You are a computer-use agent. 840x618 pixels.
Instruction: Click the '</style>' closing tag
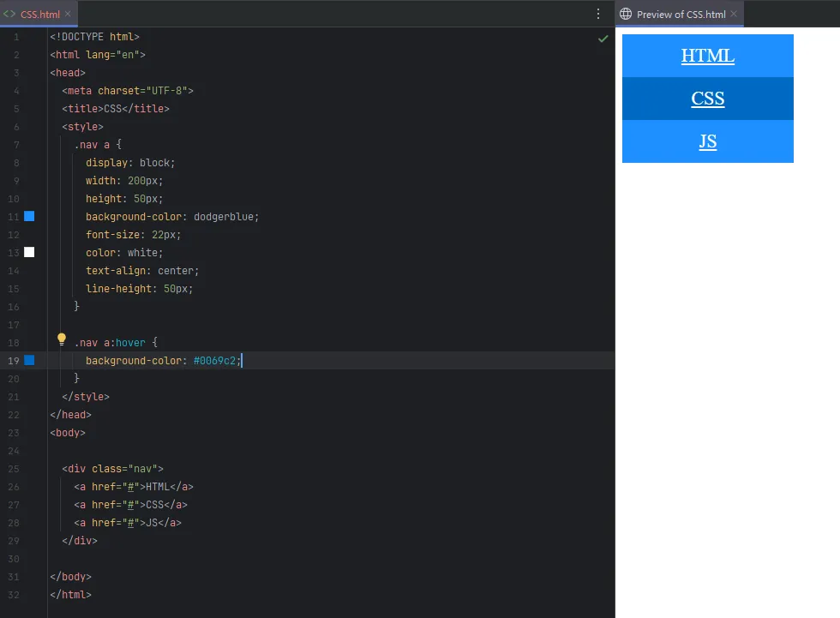[86, 396]
